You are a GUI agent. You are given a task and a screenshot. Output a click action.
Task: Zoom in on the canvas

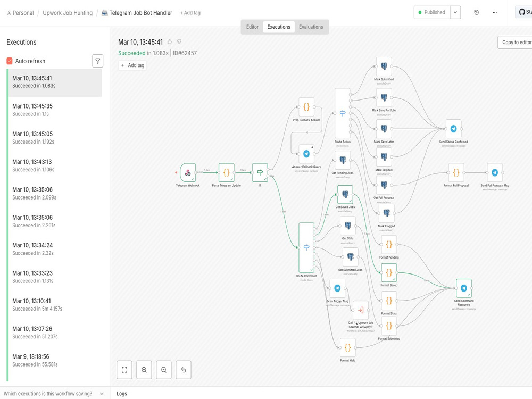[144, 370]
